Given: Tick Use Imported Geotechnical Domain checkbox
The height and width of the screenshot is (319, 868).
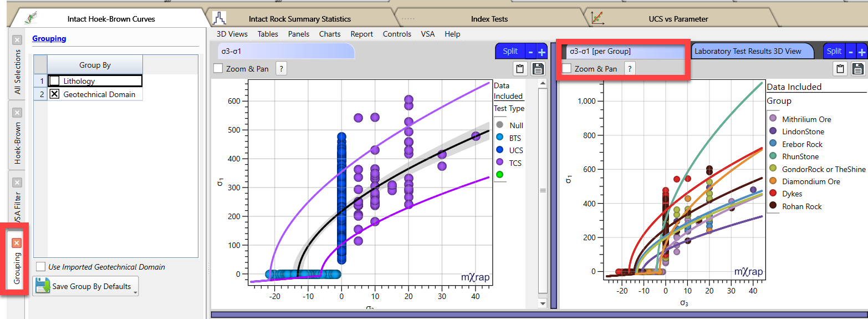Looking at the screenshot, I should 40,267.
